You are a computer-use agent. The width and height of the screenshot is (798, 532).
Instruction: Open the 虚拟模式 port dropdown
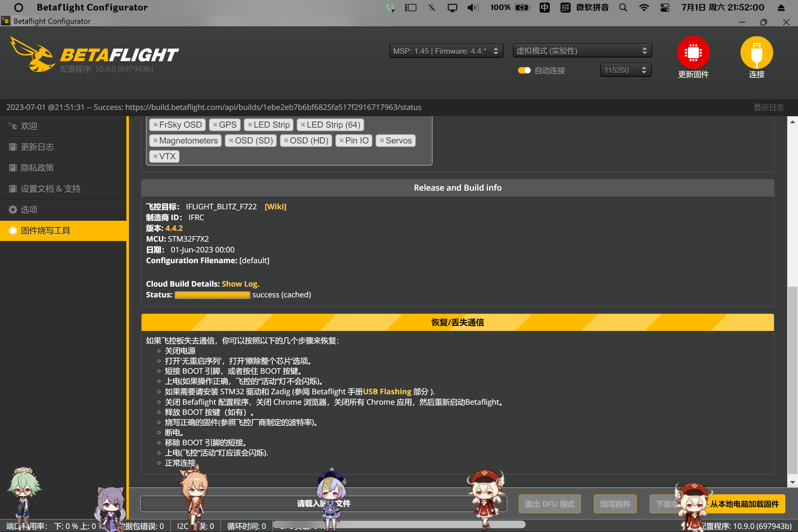tap(582, 51)
